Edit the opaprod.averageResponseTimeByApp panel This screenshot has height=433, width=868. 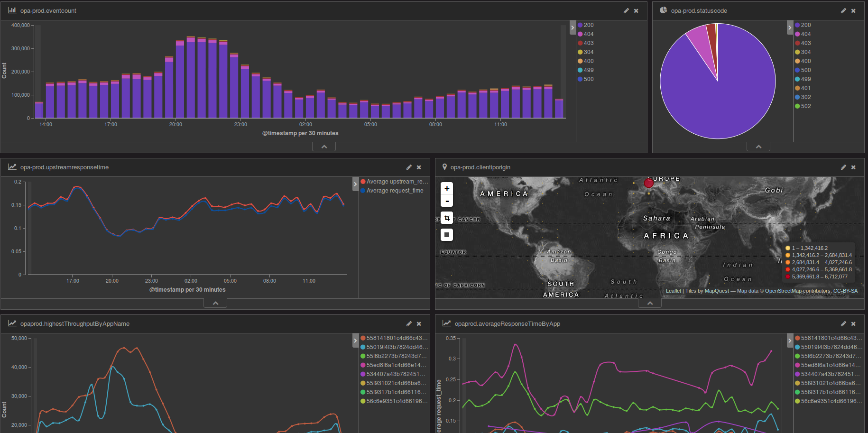843,324
